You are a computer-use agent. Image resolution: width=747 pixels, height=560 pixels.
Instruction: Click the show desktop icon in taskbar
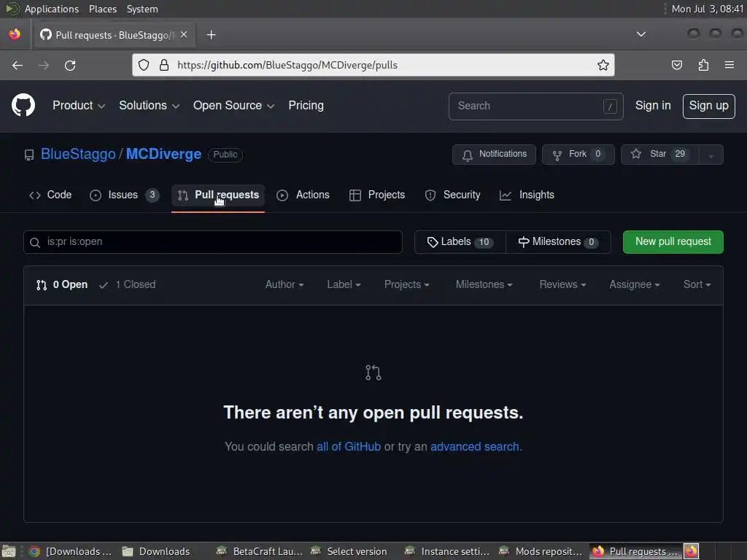pos(9,551)
